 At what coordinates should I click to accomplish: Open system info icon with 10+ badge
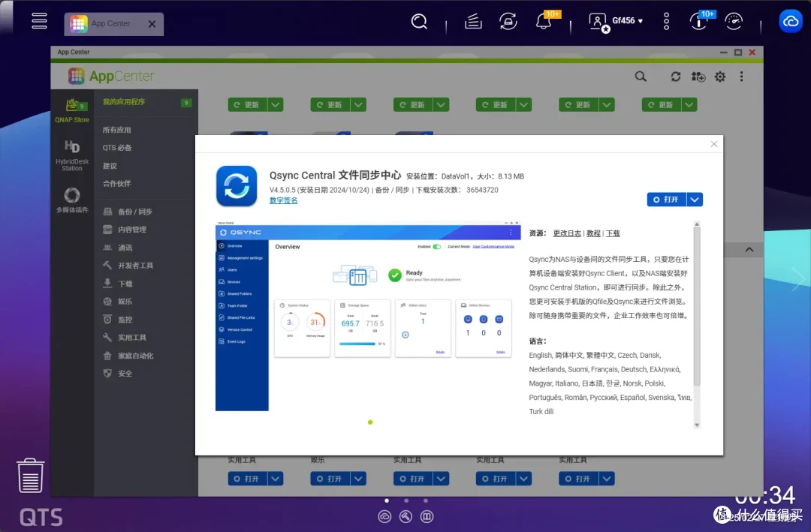pos(699,22)
